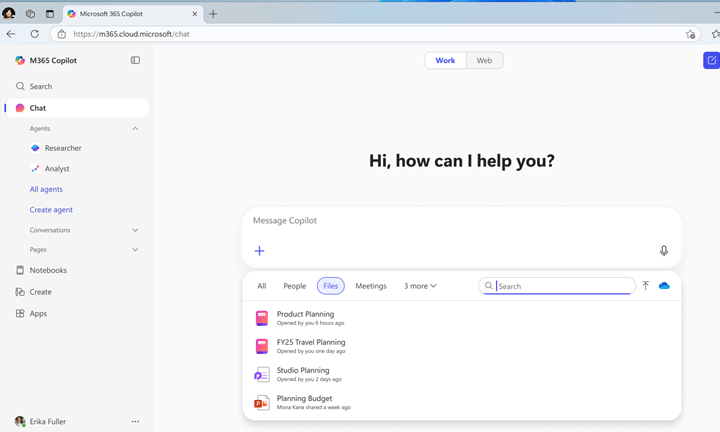Open the tab actions menu icon
Image resolution: width=720 pixels, height=432 pixels.
click(x=50, y=14)
